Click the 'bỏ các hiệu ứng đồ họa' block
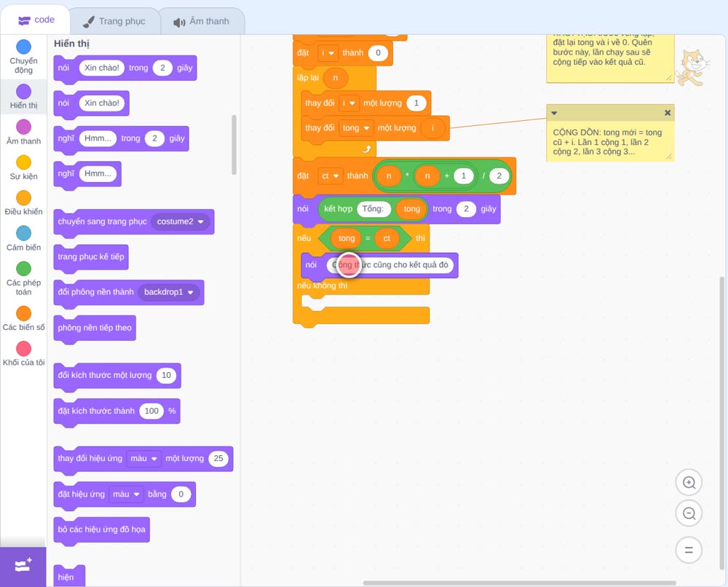 (102, 529)
